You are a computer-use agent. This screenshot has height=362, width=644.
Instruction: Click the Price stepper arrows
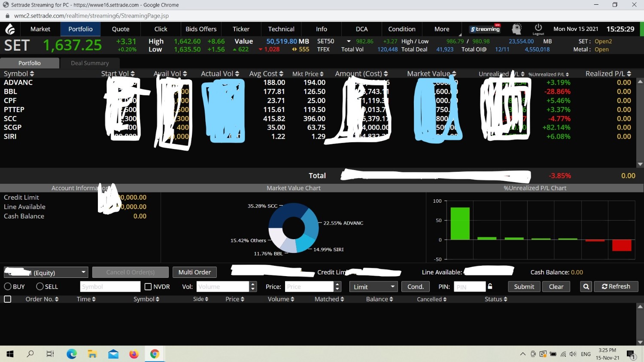337,286
